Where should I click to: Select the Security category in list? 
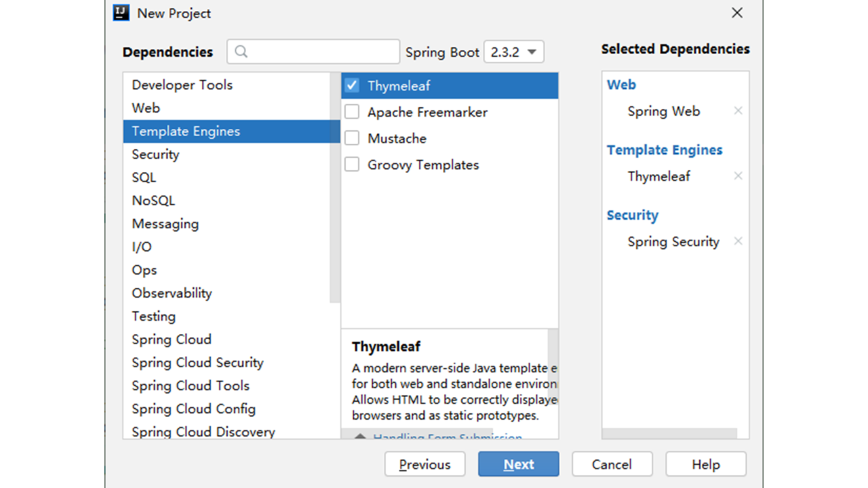pyautogui.click(x=226, y=154)
